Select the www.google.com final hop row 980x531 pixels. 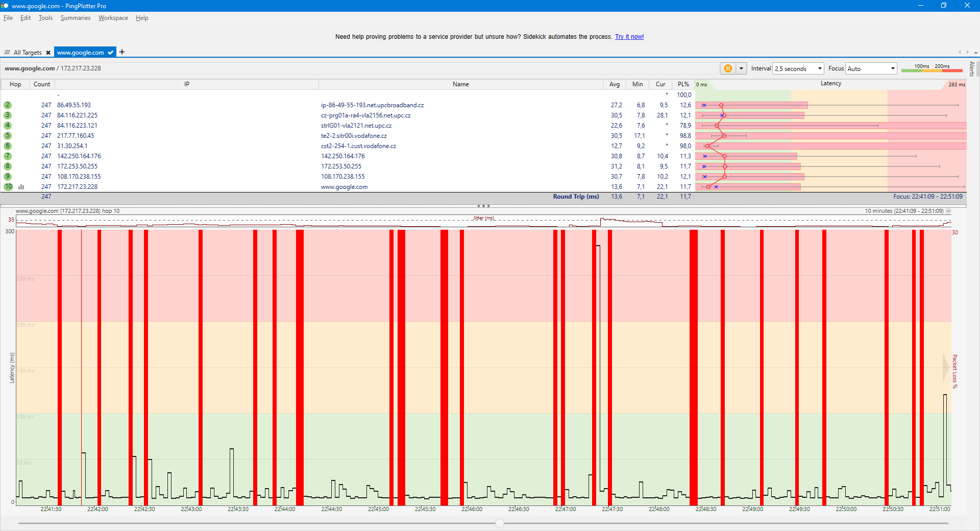tap(347, 187)
